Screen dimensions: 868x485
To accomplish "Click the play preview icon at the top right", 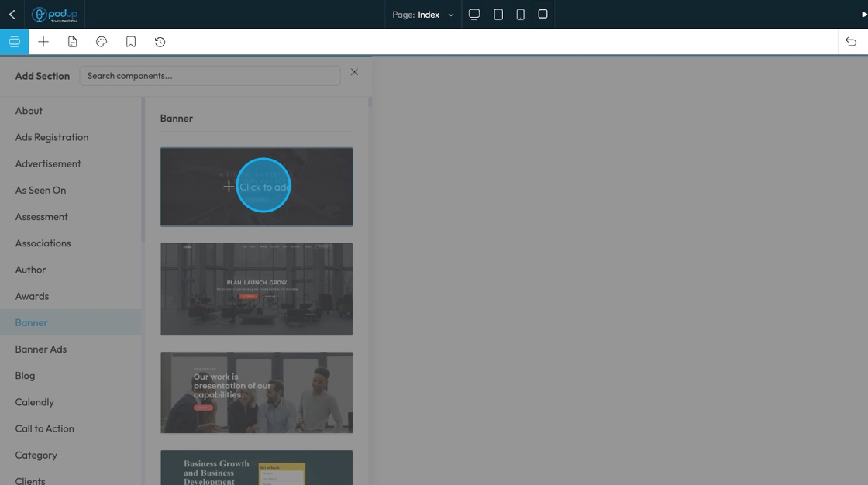I will click(x=863, y=15).
